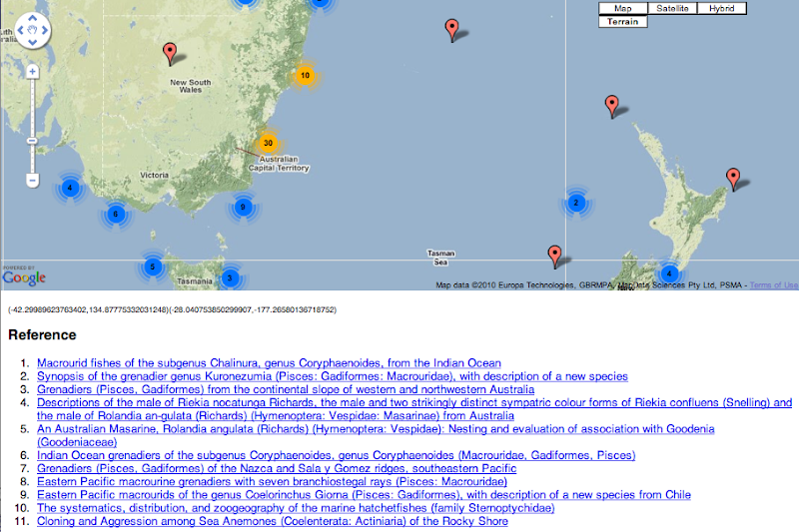This screenshot has width=799, height=532.
Task: Open the orange cluster marker labeled 10
Action: click(x=305, y=75)
